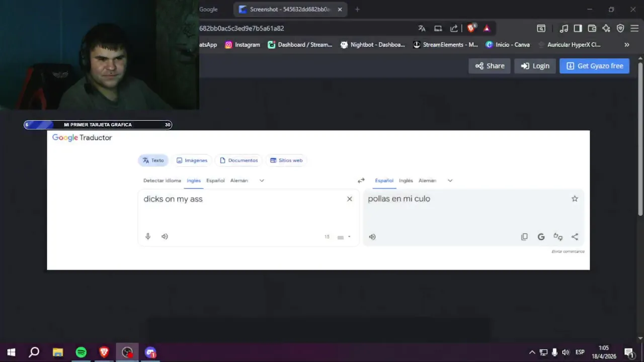Screen dimensions: 644x362
Task: Click the microphone voice input icon
Action: pyautogui.click(x=148, y=236)
